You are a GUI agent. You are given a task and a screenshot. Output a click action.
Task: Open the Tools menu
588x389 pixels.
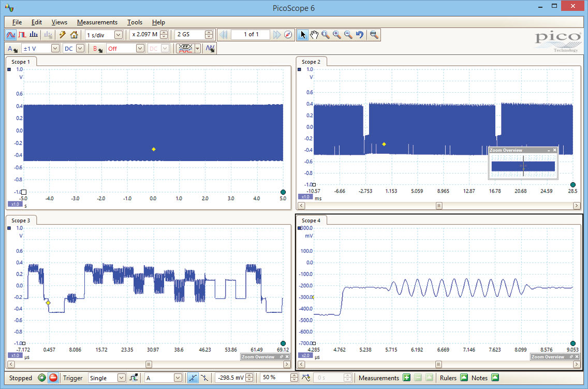135,22
